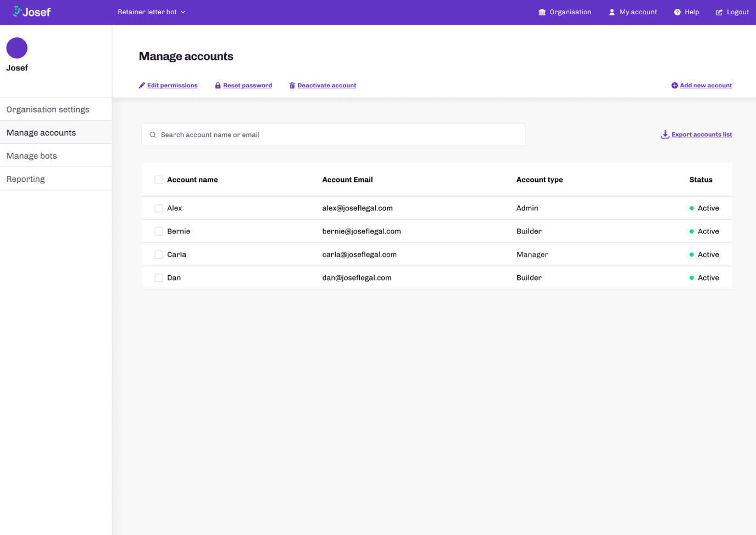Screen dimensions: 756x535
Task: Click the Export accounts list link
Action: 702,135
